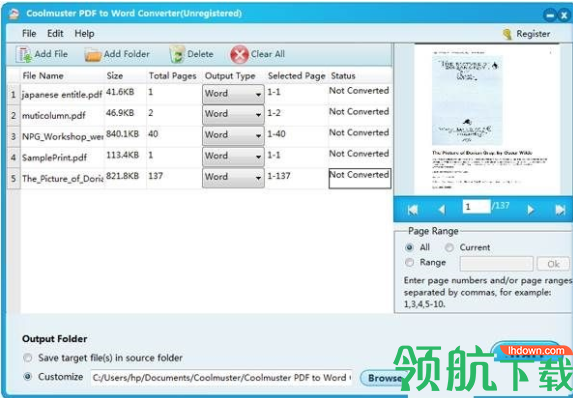This screenshot has width=573, height=398.
Task: Click Not Converted status of The_Picture_of_Dorian row
Action: (x=360, y=178)
